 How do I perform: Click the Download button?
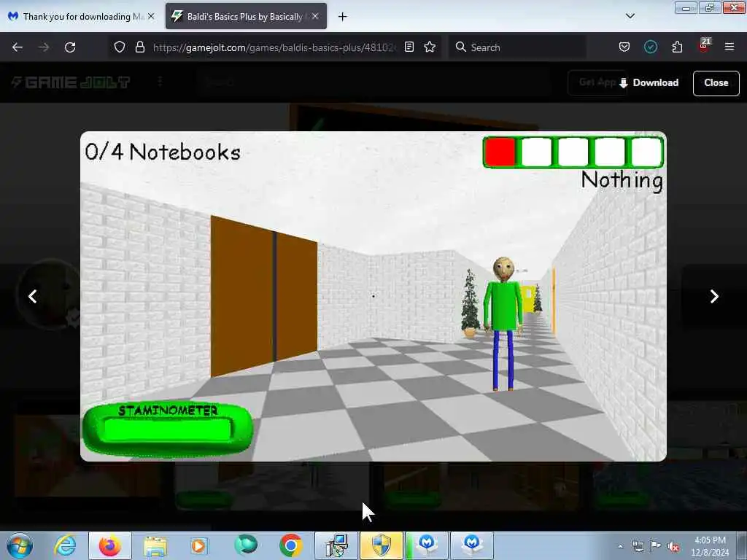649,83
